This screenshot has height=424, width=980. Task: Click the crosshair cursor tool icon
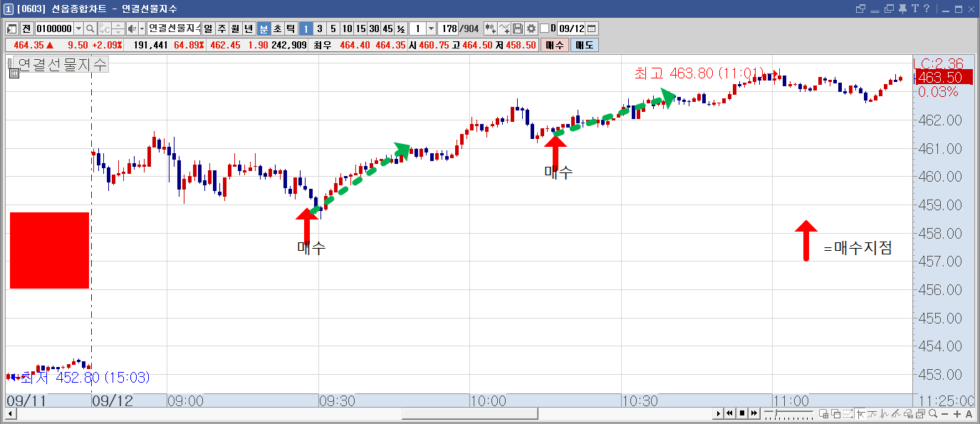pyautogui.click(x=860, y=413)
